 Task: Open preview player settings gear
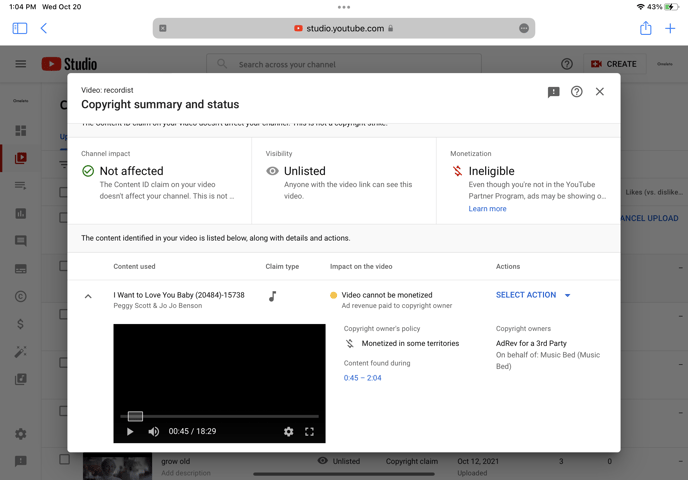tap(288, 431)
